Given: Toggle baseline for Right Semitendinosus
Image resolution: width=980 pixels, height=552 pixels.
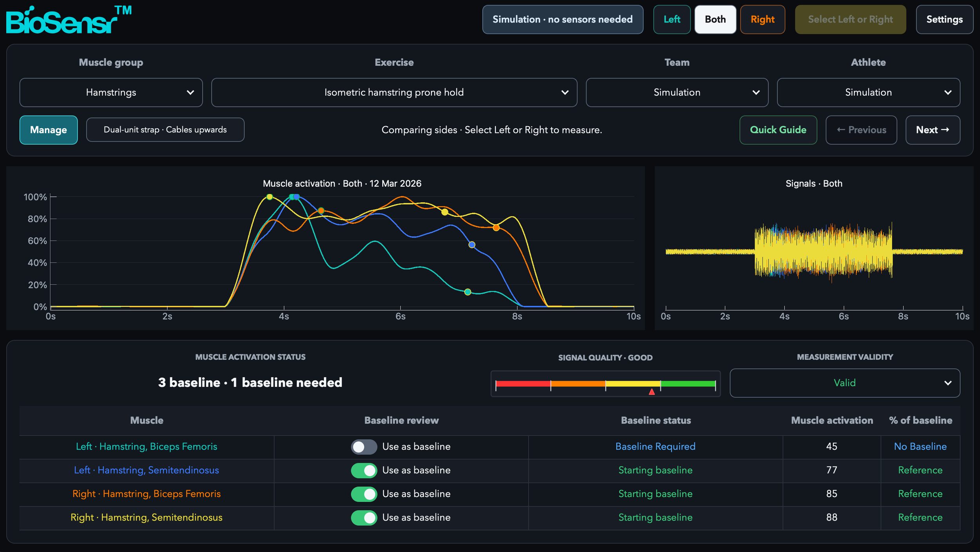Looking at the screenshot, I should pyautogui.click(x=364, y=517).
